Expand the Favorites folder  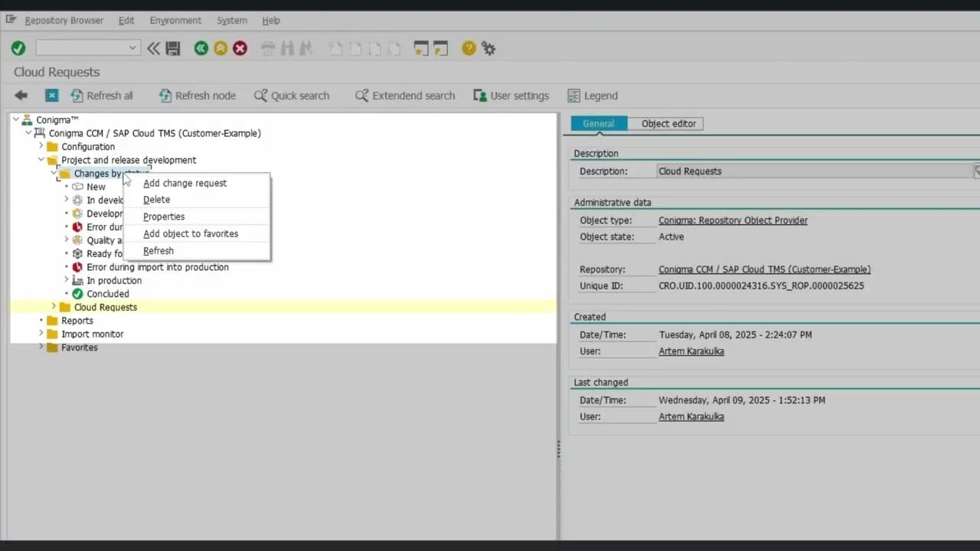click(x=41, y=347)
